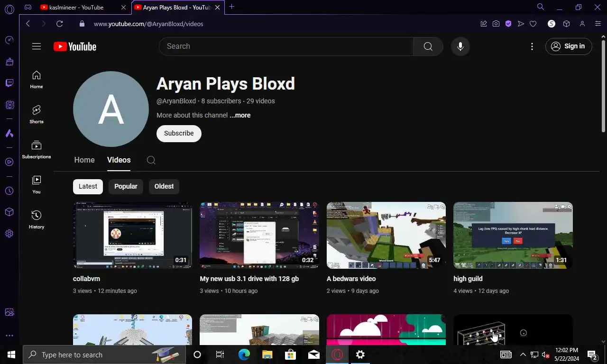Open Shorts in YouTube sidebar
Screen dimensions: 607x364
coord(37,115)
